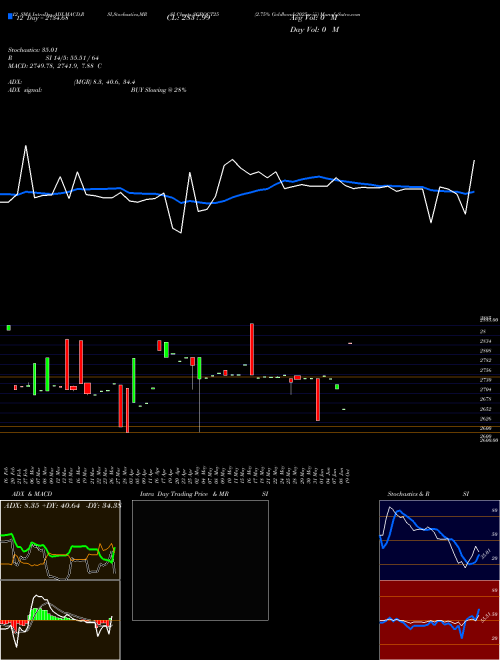Select the Stochastics: 33.01 reading

32,50
